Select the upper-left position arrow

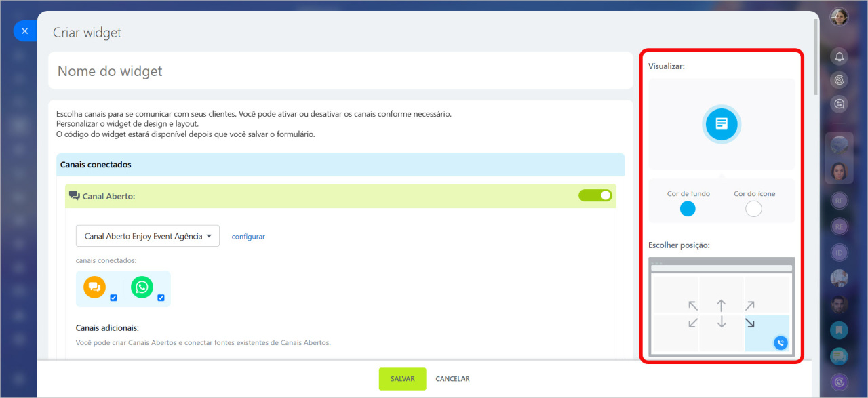[692, 306]
